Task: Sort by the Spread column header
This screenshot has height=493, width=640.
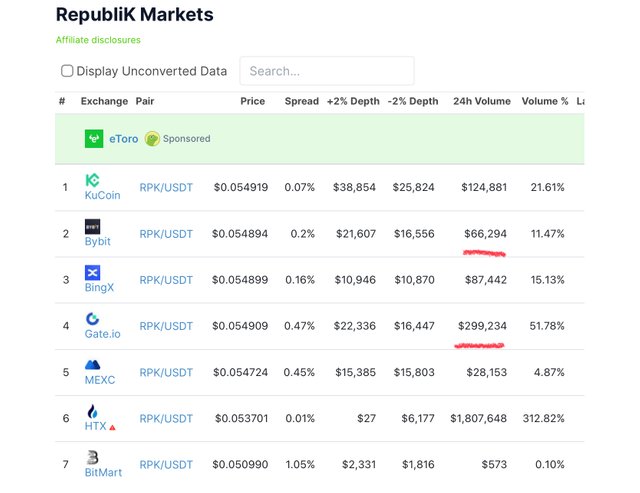Action: tap(302, 101)
